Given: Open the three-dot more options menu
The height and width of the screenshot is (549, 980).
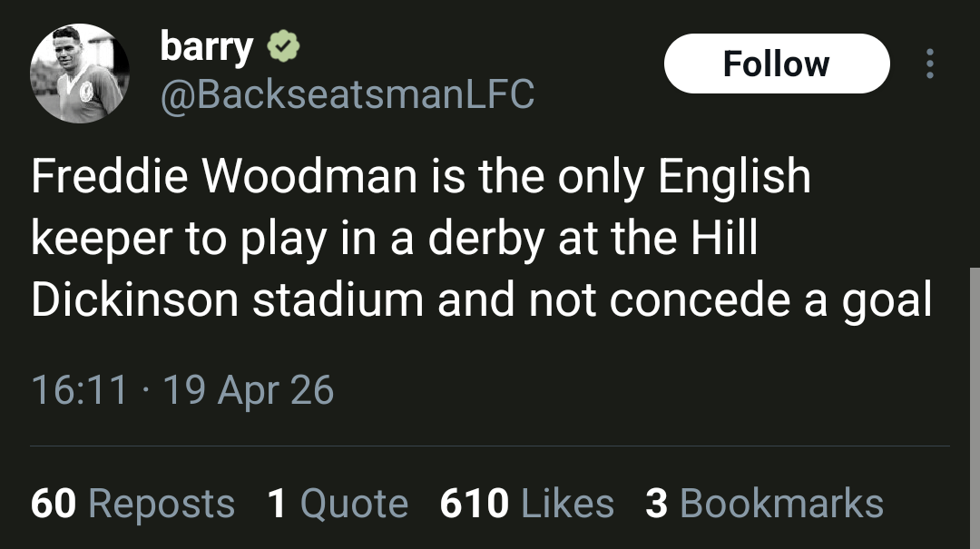Looking at the screenshot, I should (x=929, y=64).
